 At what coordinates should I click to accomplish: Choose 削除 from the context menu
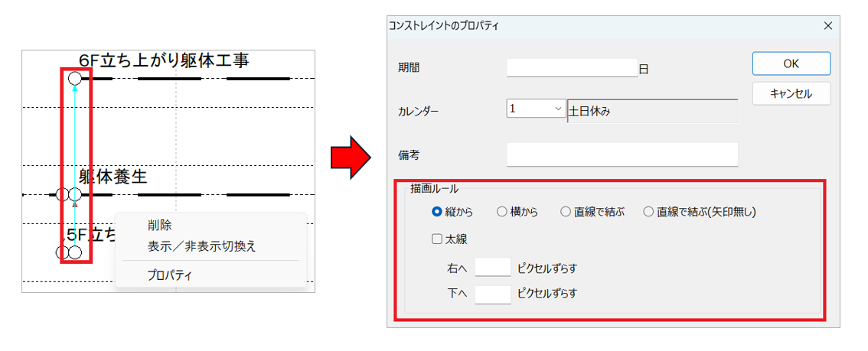tap(160, 225)
